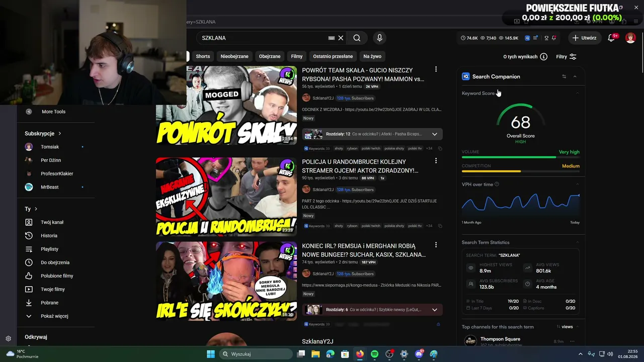Collapse the VPH over time section
Image resolution: width=644 pixels, height=362 pixels.
point(577,185)
